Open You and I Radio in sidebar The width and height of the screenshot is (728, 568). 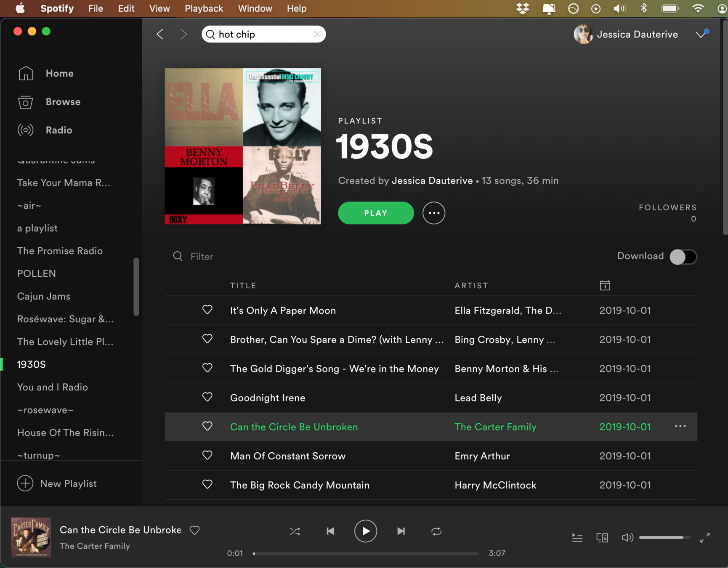pyautogui.click(x=53, y=387)
